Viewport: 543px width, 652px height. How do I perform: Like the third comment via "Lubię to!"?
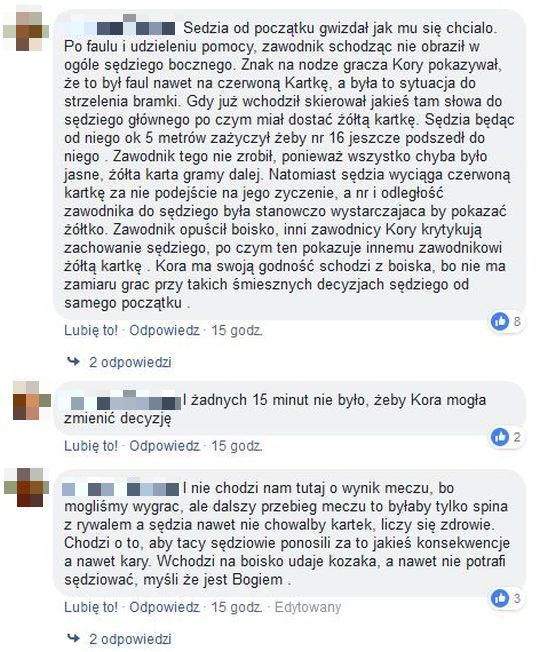[x=91, y=607]
